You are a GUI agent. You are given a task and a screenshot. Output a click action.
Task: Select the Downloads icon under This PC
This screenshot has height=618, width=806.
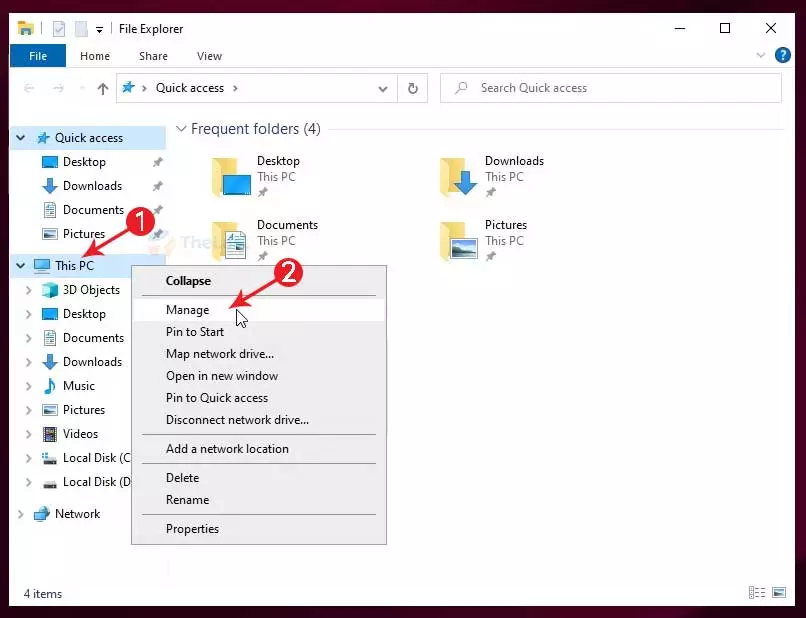tap(50, 362)
